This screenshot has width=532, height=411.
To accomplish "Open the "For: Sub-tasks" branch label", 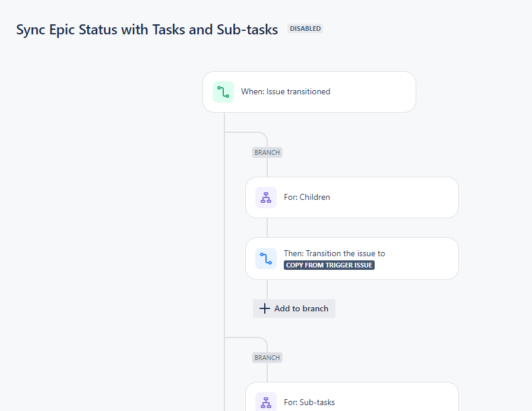I will click(x=309, y=402).
